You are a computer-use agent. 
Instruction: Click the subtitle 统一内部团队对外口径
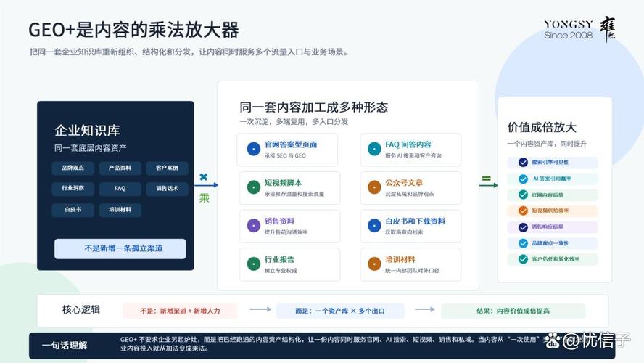pos(413,271)
